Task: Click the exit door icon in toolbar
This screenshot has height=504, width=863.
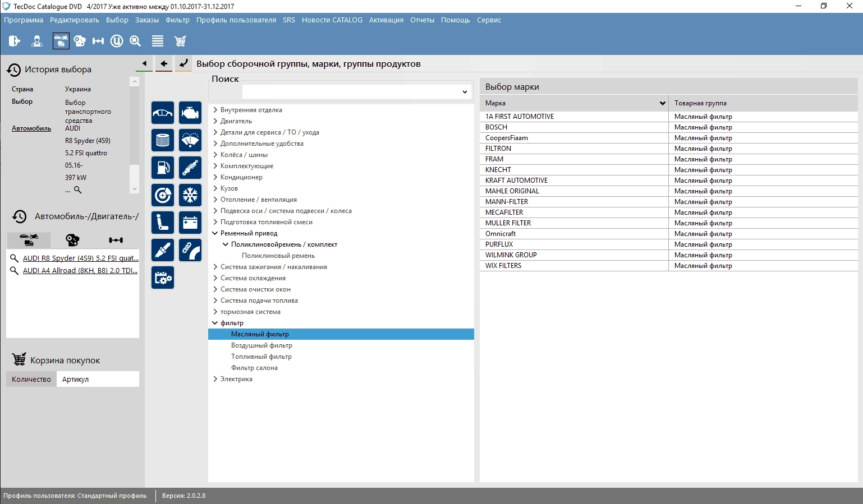Action: coord(14,41)
